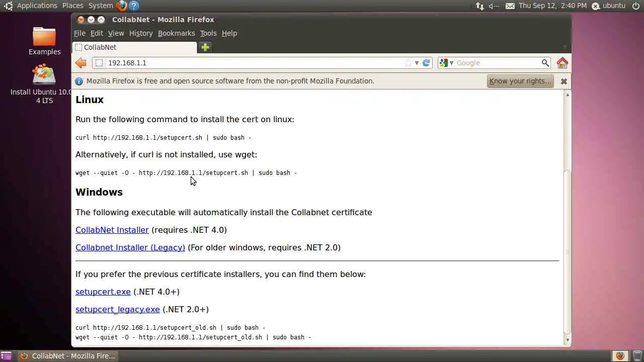Go to the Firefox home page icon
Image resolution: width=644 pixels, height=362 pixels.
tap(562, 63)
